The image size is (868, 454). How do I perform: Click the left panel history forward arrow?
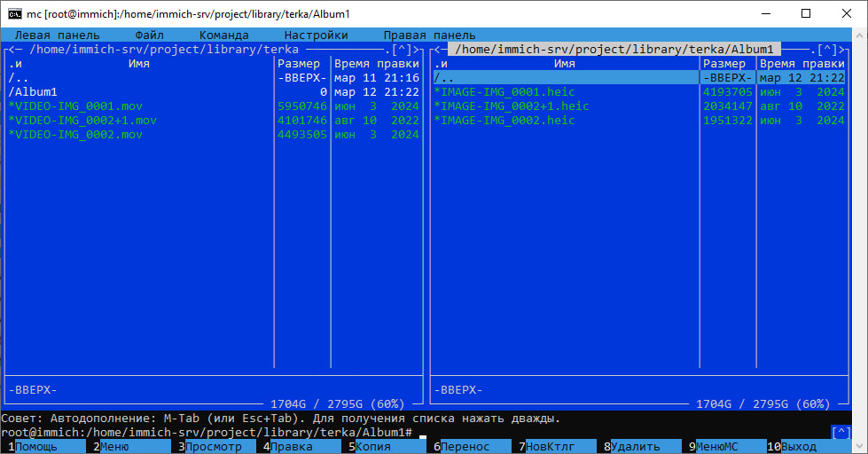pos(417,50)
